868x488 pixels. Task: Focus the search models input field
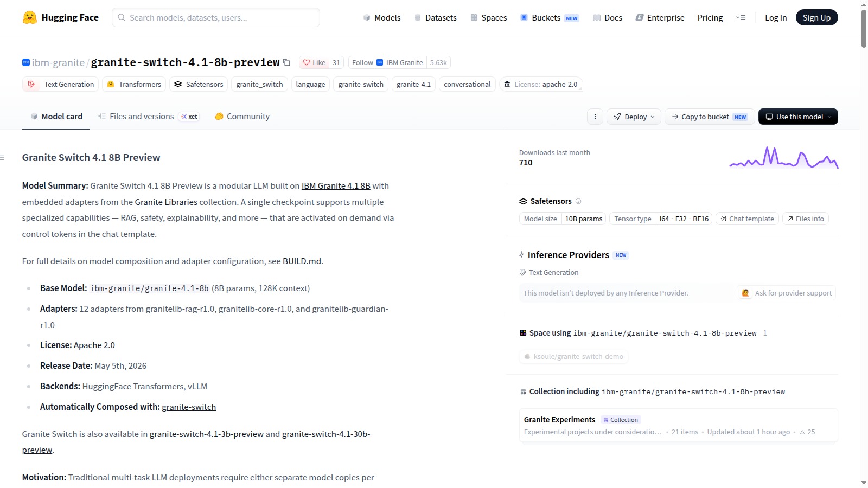[216, 17]
